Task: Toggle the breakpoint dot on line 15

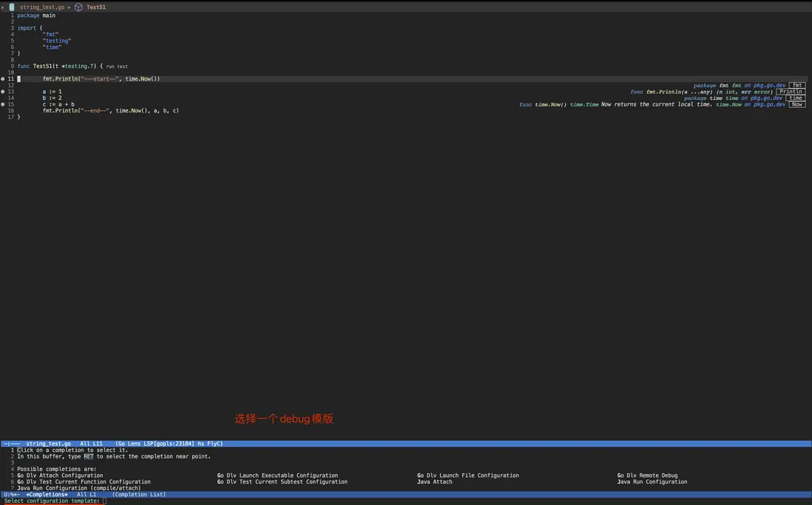Action: pyautogui.click(x=3, y=104)
